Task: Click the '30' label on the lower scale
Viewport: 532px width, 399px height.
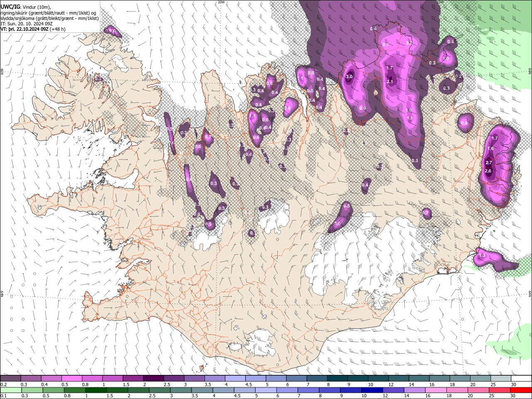Action: 512,396
